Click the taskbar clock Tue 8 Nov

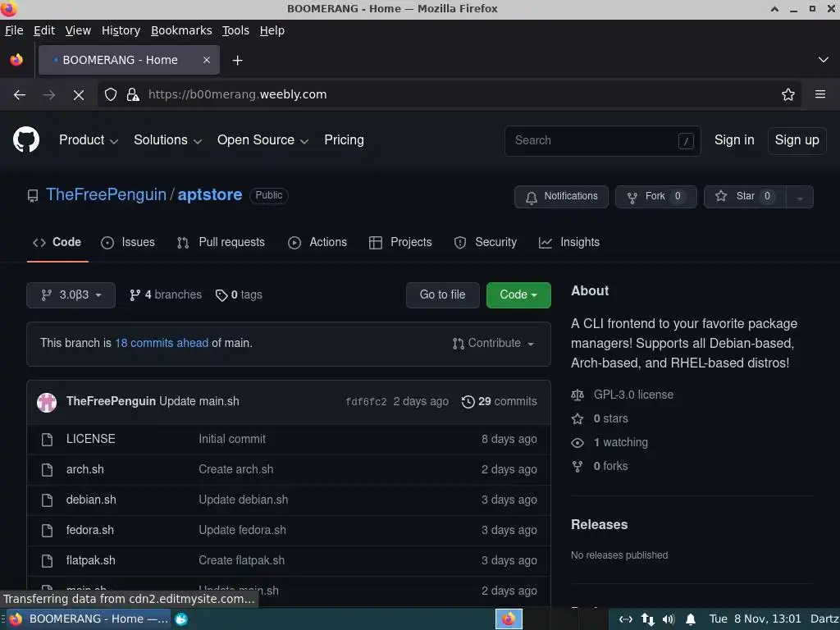click(x=755, y=619)
